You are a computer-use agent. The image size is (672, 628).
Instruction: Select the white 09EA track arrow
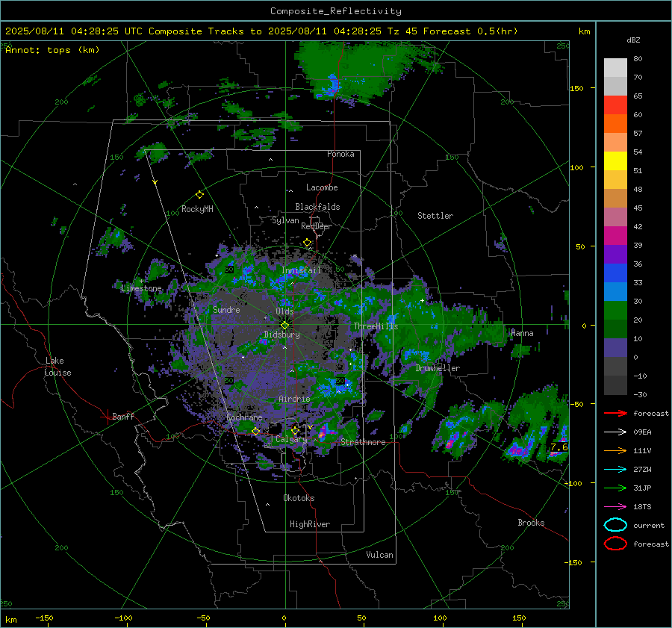pyautogui.click(x=615, y=432)
